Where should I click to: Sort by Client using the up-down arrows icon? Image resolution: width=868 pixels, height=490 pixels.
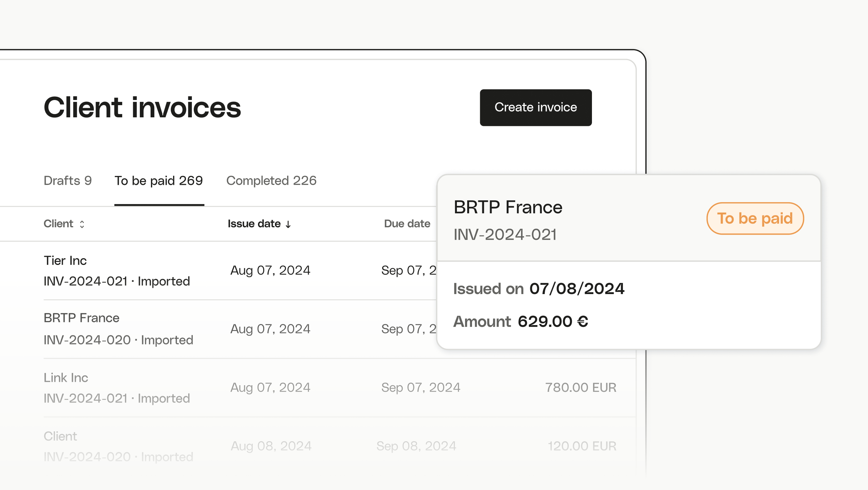click(82, 224)
